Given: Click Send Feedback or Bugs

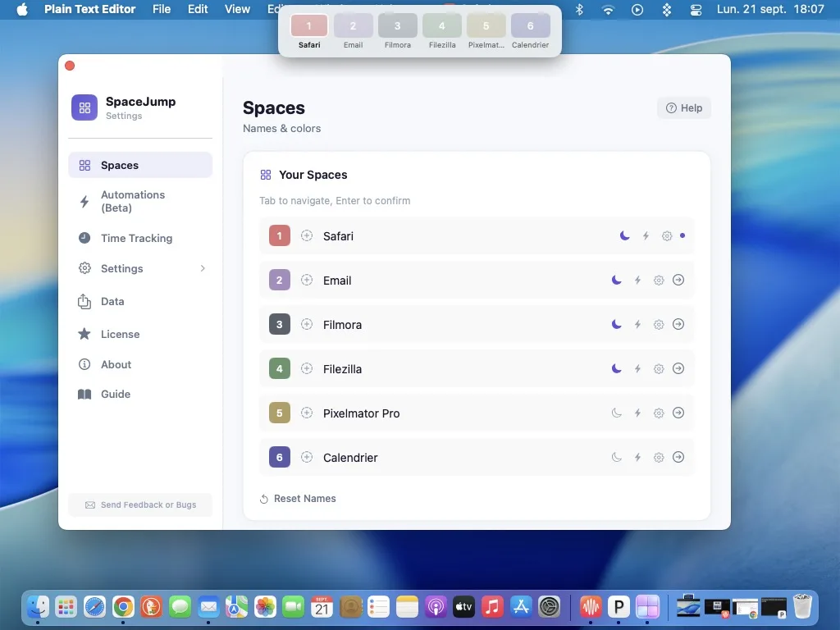Looking at the screenshot, I should [140, 504].
